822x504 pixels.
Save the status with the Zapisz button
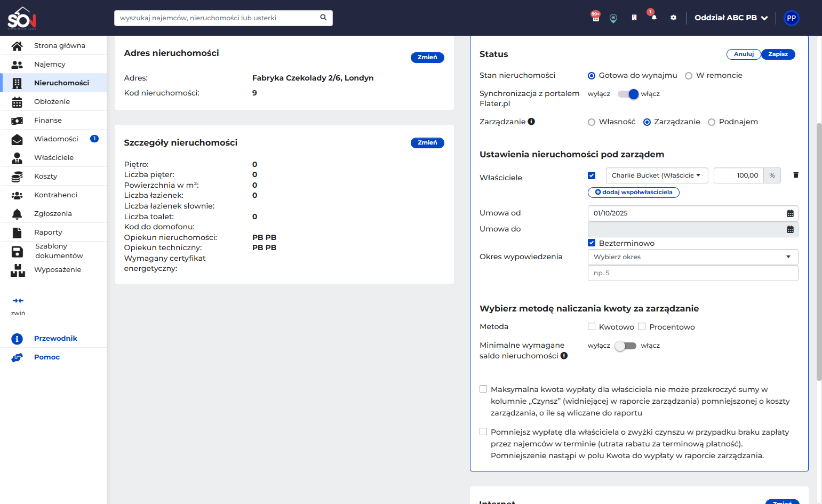point(778,54)
